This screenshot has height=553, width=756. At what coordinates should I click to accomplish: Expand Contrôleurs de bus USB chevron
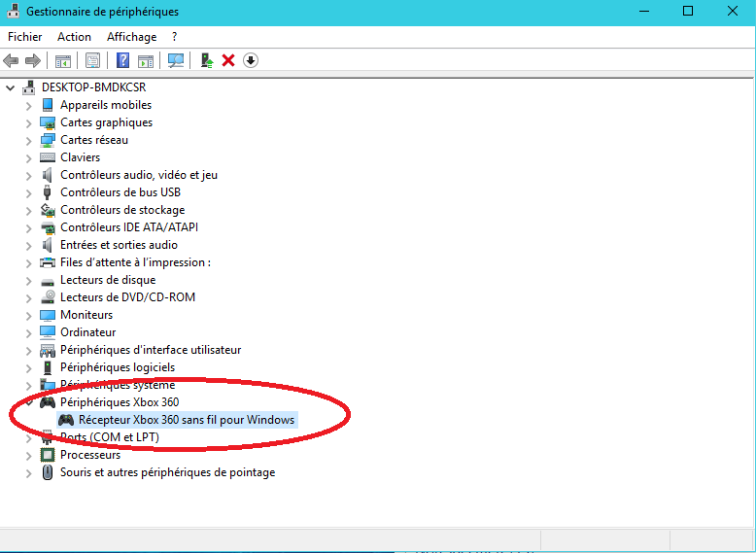point(29,192)
